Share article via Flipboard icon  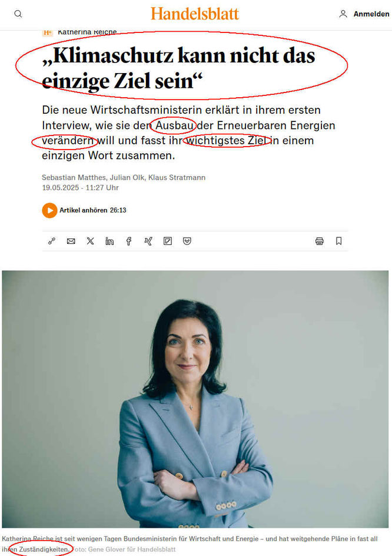(168, 241)
